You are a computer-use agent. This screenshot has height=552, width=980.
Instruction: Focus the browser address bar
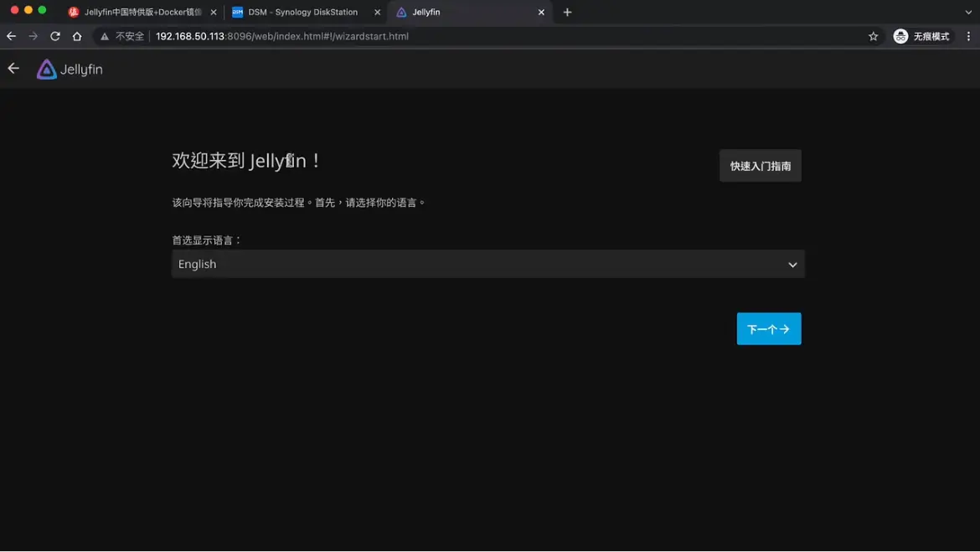click(x=503, y=36)
